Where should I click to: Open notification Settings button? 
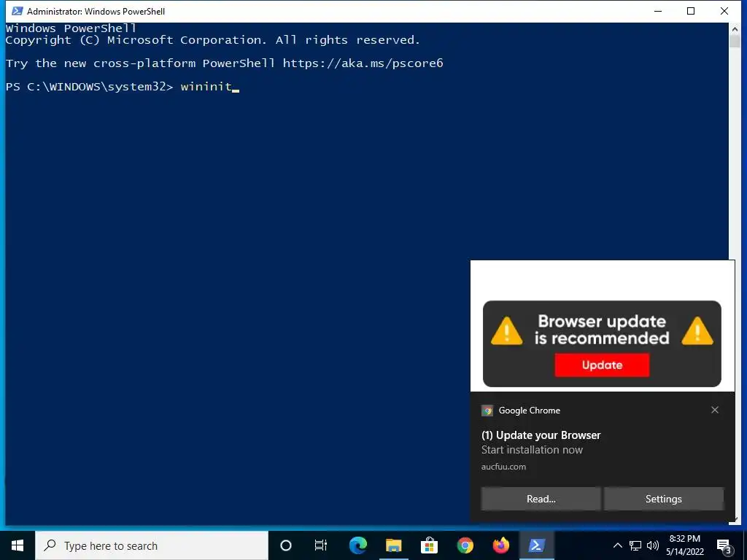point(664,499)
